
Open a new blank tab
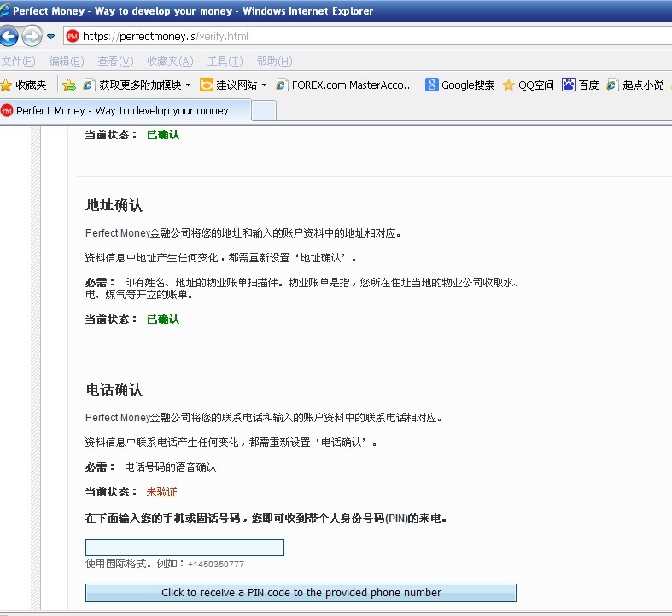[x=265, y=110]
